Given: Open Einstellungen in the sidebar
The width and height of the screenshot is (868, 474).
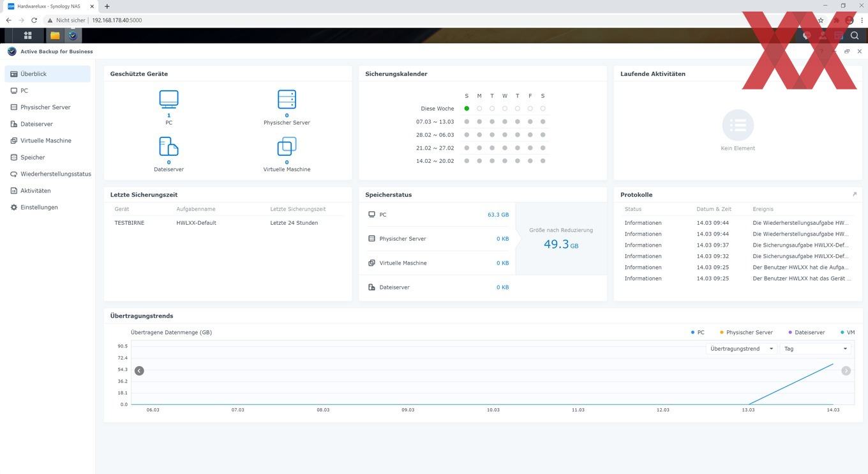Looking at the screenshot, I should [48, 207].
